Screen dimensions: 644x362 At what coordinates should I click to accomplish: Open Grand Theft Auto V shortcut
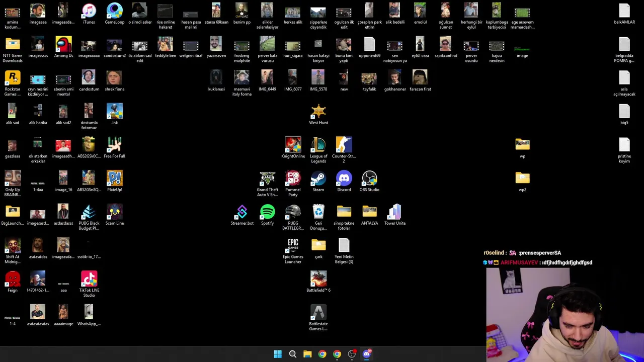tap(267, 184)
